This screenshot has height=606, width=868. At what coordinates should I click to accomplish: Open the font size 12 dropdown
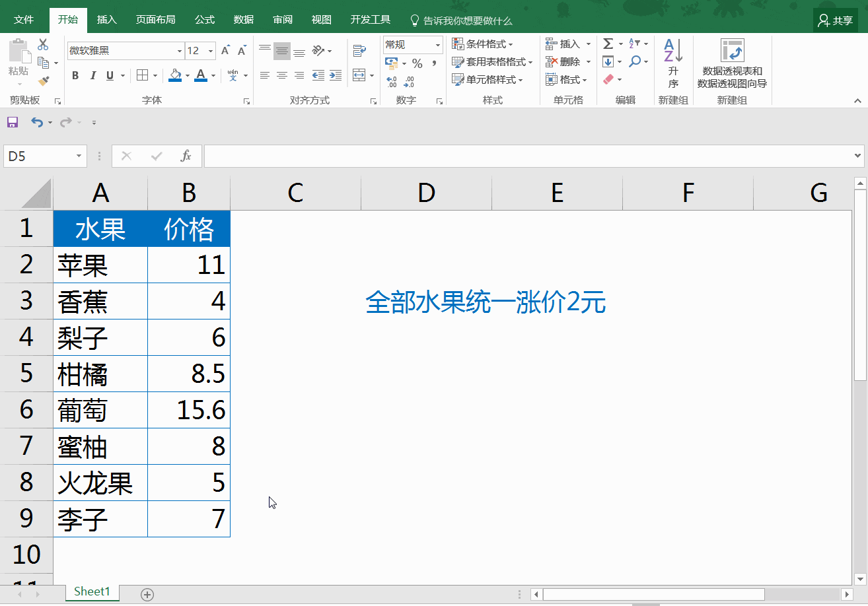[211, 51]
